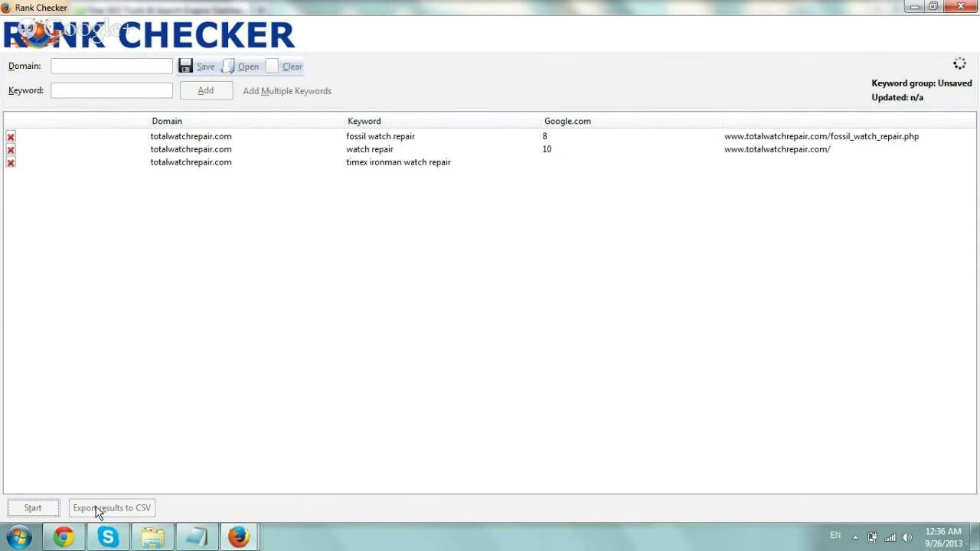Select the www.totalwatchrepair.com/ URL cell

(x=777, y=149)
